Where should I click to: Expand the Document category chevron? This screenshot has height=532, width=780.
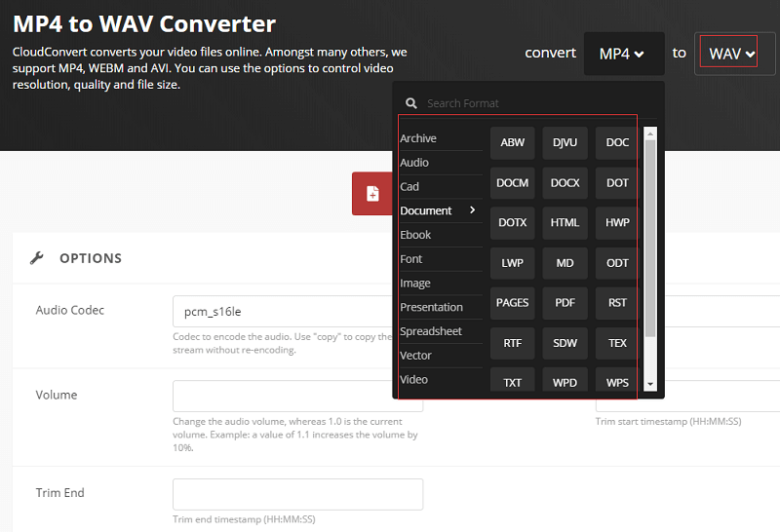coord(472,209)
